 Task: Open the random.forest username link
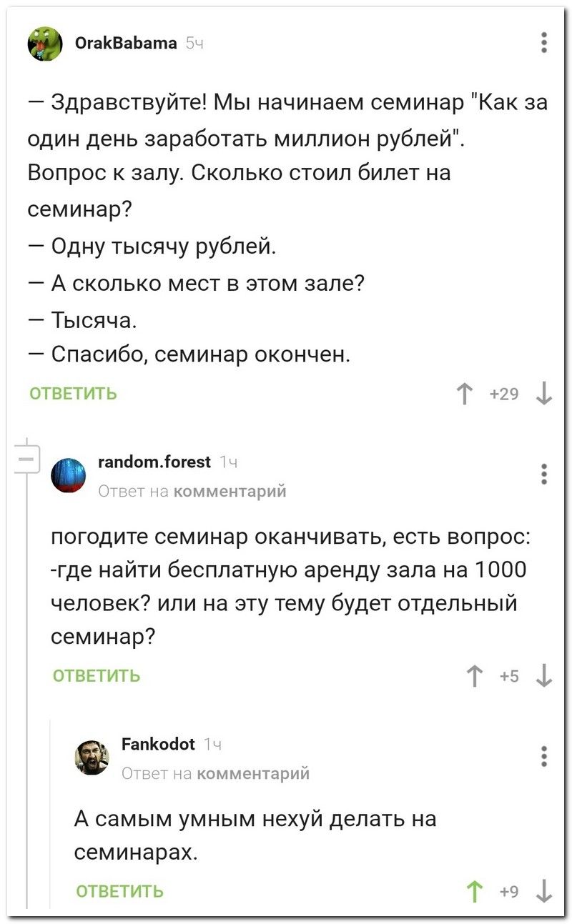pyautogui.click(x=154, y=462)
